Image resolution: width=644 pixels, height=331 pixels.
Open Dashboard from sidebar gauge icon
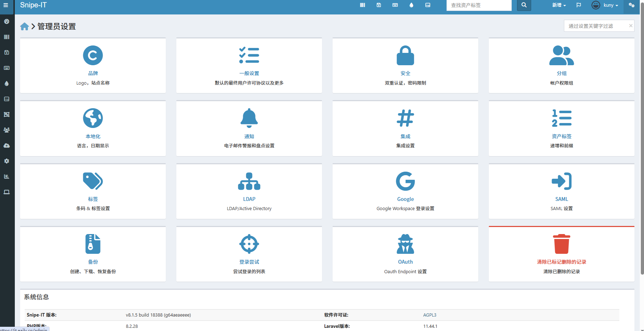tap(7, 22)
